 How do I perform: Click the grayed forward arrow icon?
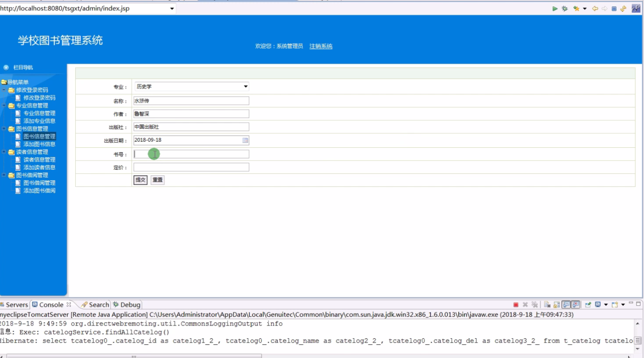604,9
